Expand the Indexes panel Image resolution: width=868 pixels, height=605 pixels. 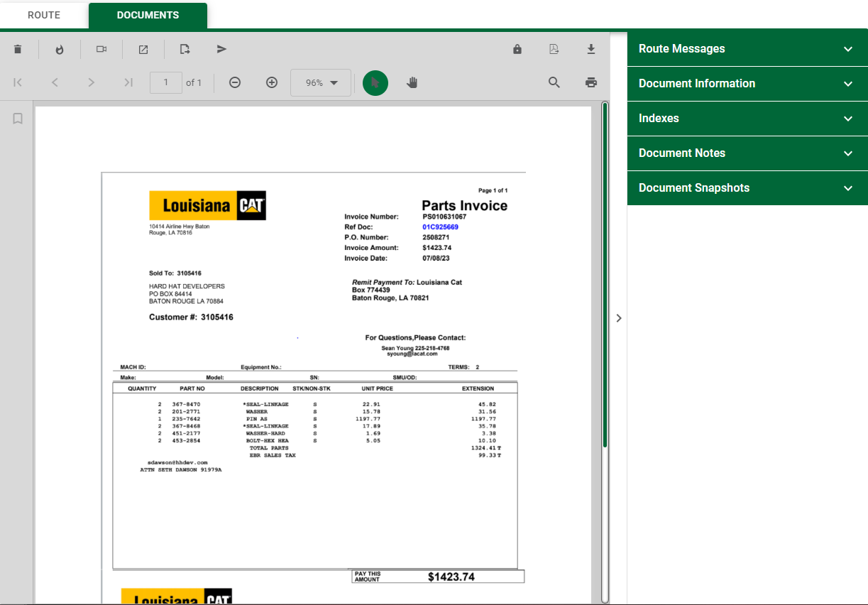tap(747, 119)
